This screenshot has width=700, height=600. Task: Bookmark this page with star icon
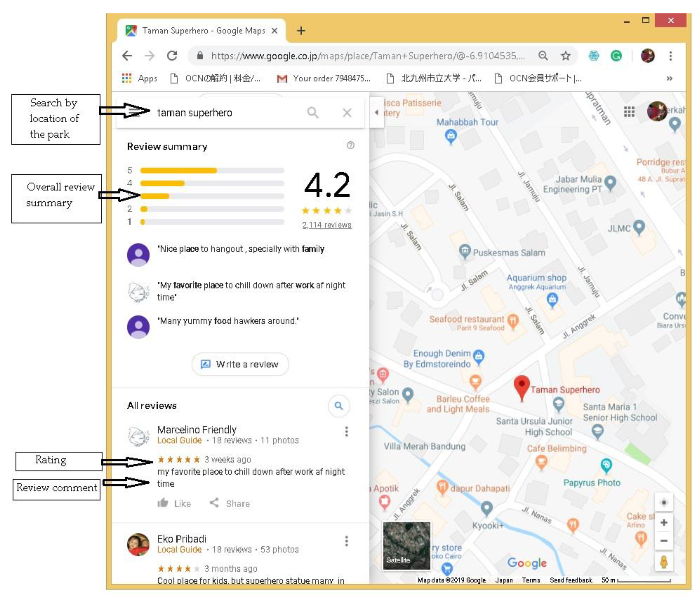point(566,56)
